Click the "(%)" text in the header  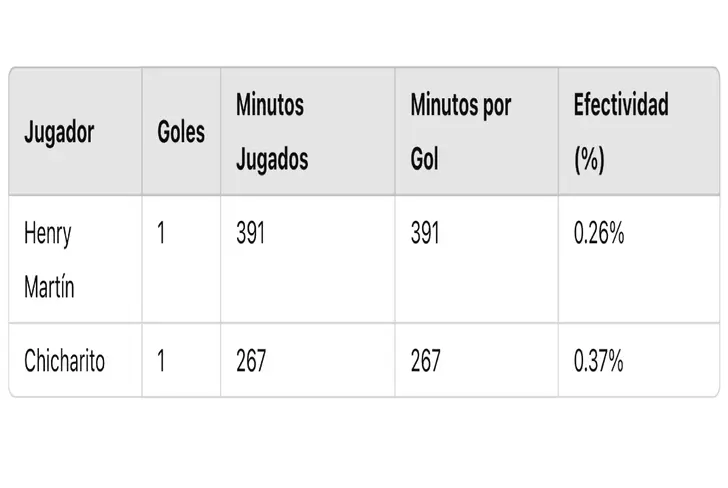pos(589,160)
